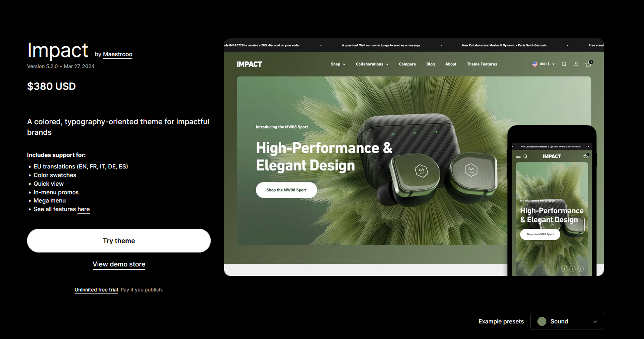Viewport: 644px width, 339px height.
Task: Expand the Shop menu in the preview
Action: (x=338, y=64)
